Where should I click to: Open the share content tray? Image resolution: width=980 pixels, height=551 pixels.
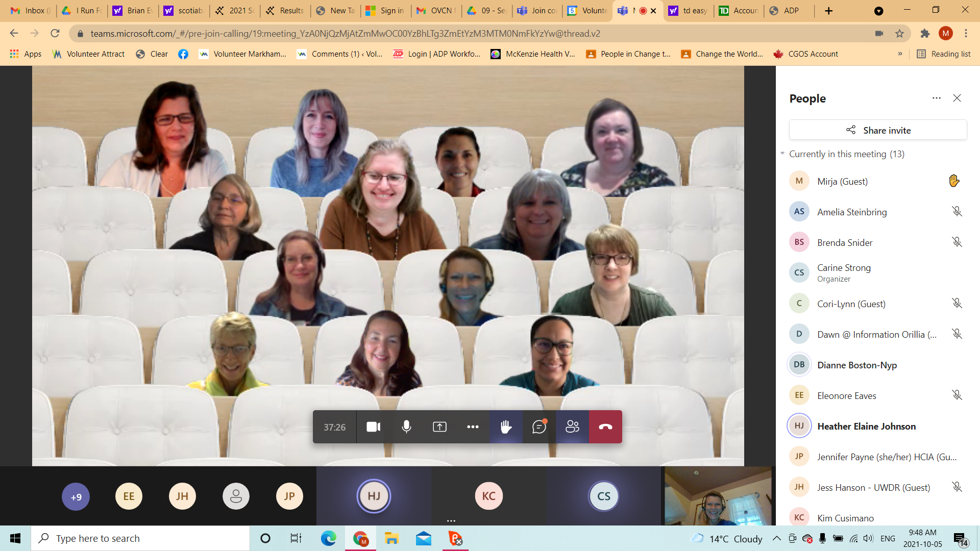tap(439, 427)
